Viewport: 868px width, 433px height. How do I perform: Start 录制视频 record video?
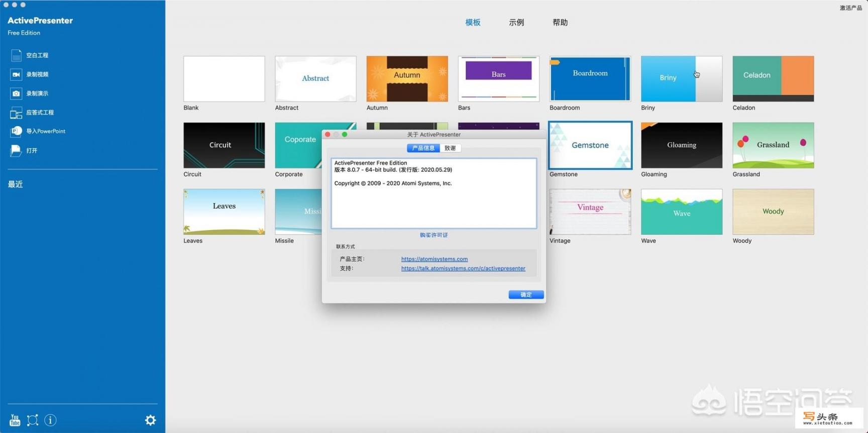coord(30,74)
